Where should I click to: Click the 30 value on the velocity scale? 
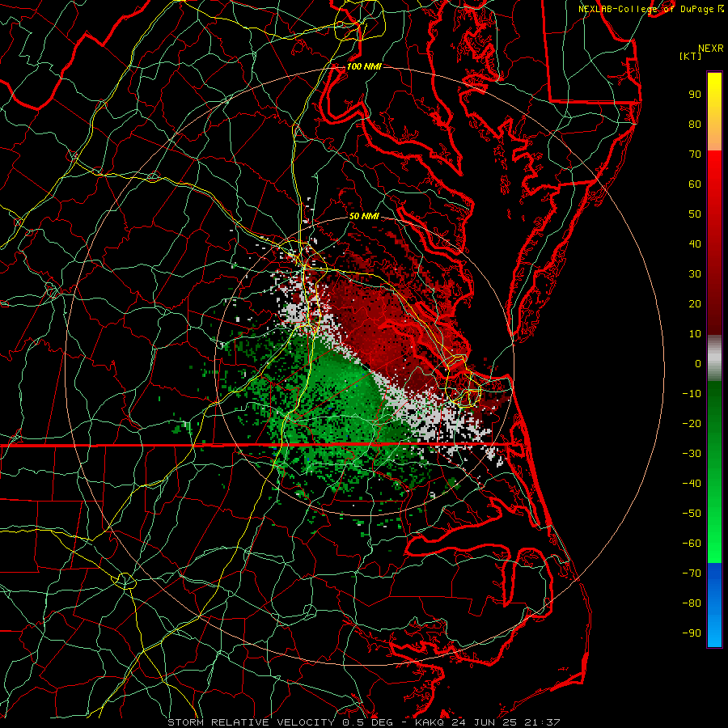[x=695, y=274]
